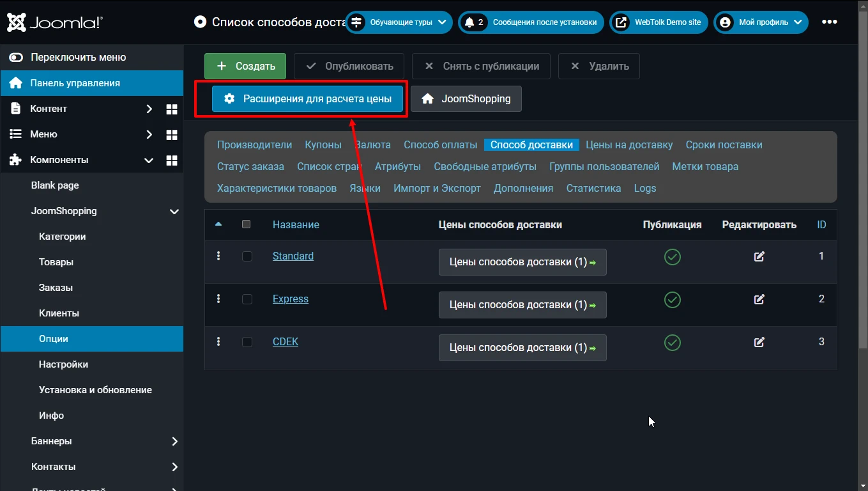This screenshot has width=868, height=491.
Task: Check the CDEK row checkbox
Action: 247,342
